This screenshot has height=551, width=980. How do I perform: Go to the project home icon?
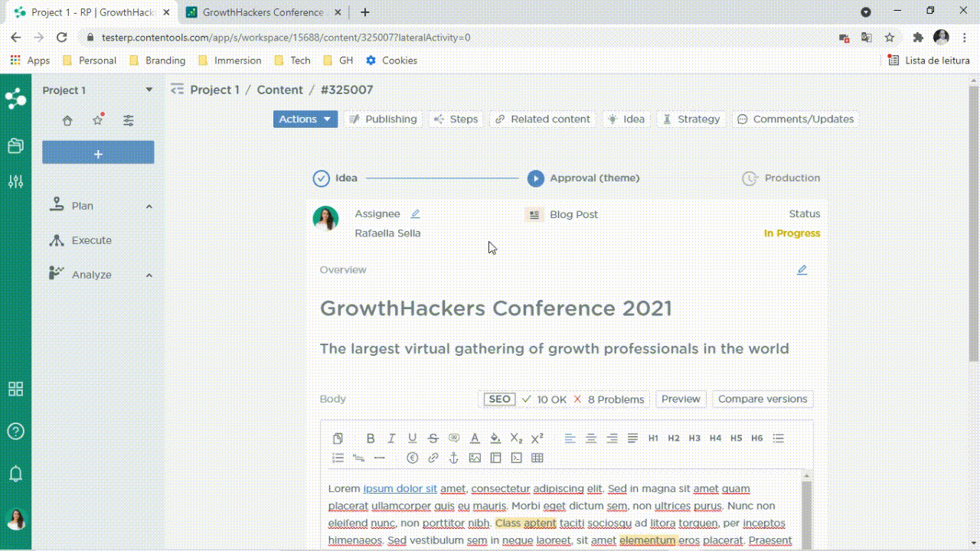click(67, 120)
